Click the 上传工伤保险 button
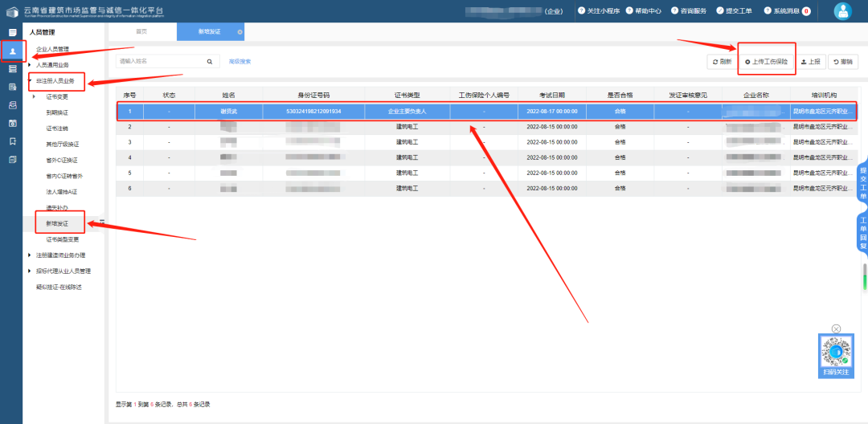Viewport: 868px width, 424px height. (x=767, y=61)
